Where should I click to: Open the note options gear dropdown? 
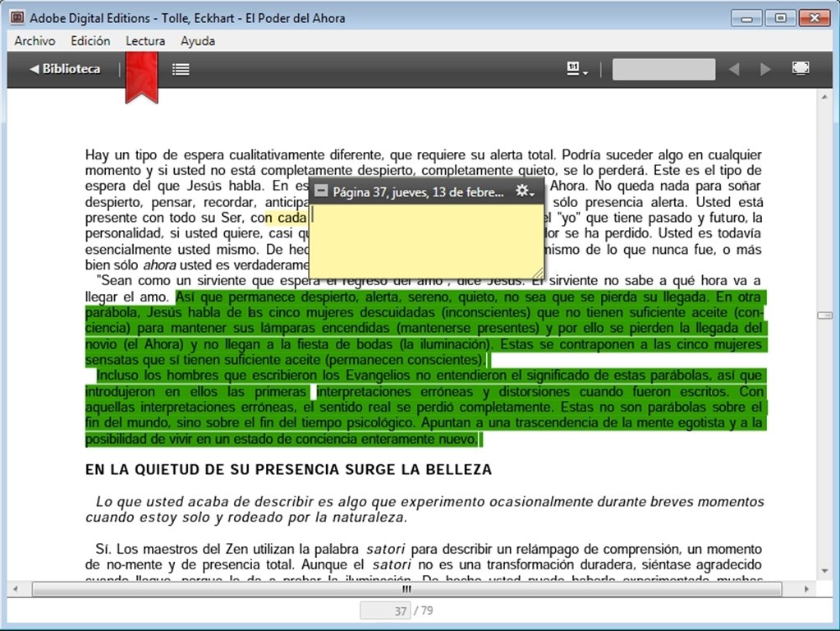[x=525, y=191]
